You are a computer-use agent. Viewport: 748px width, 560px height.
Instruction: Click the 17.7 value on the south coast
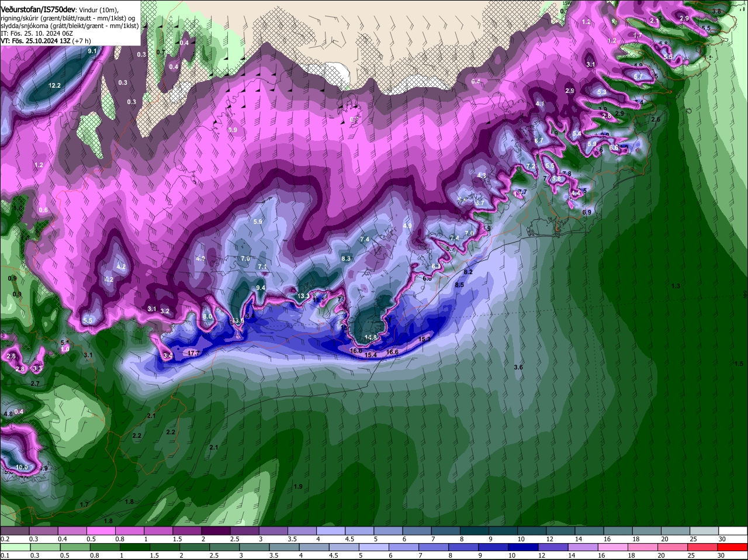click(x=193, y=353)
